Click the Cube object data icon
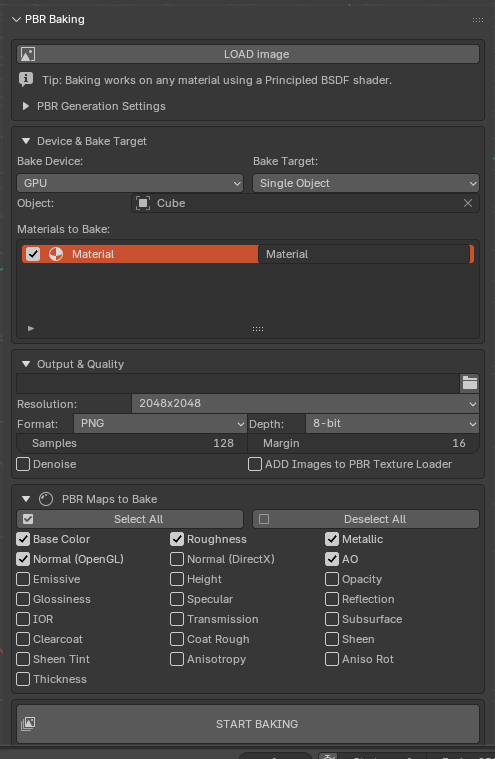 143,203
